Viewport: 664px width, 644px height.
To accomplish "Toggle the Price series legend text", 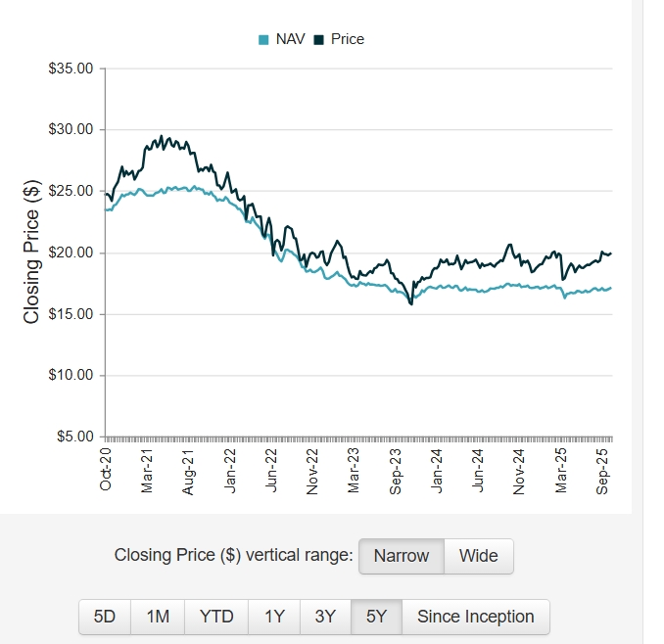I will [347, 39].
